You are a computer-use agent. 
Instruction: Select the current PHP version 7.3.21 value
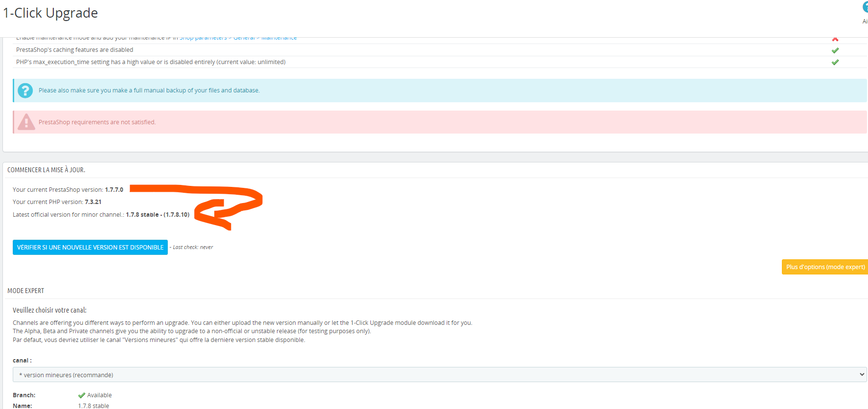(x=93, y=202)
